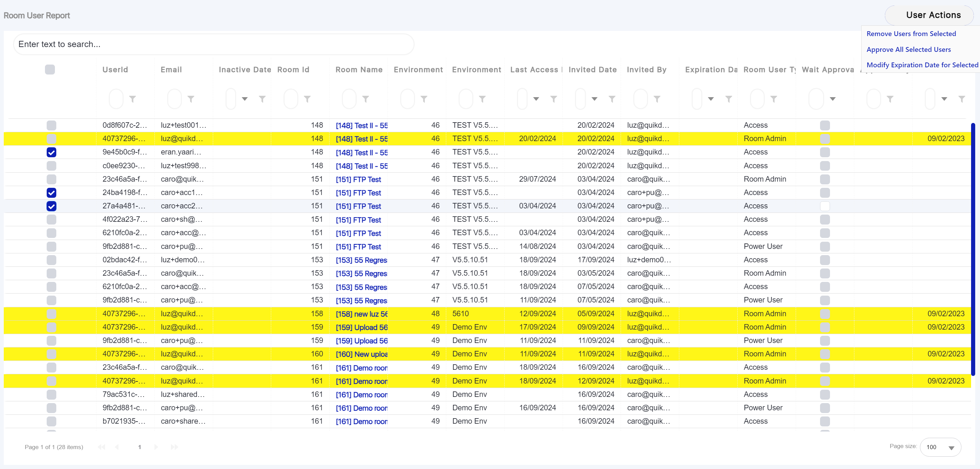The height and width of the screenshot is (469, 980).
Task: Select the row for luz+test001 user
Action: click(x=51, y=125)
